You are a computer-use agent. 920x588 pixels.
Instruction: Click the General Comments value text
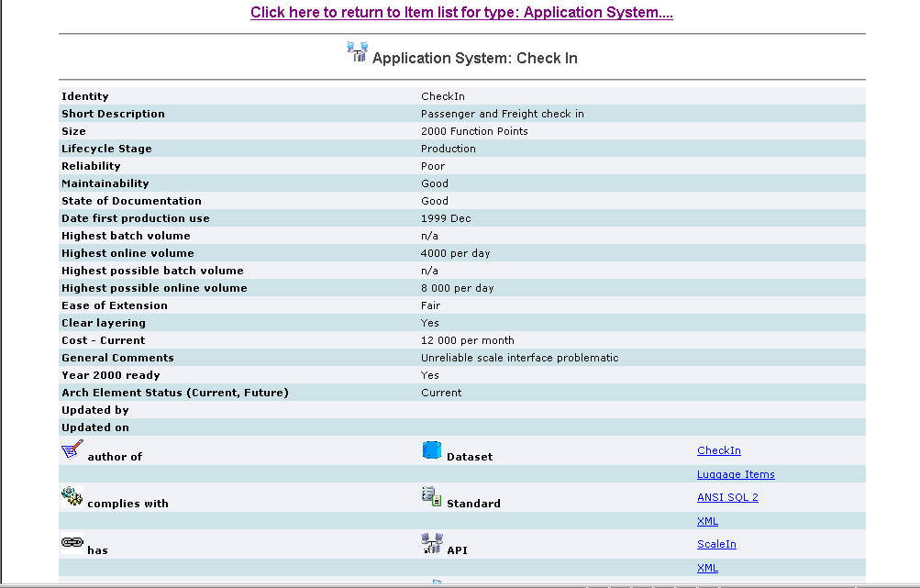[519, 358]
